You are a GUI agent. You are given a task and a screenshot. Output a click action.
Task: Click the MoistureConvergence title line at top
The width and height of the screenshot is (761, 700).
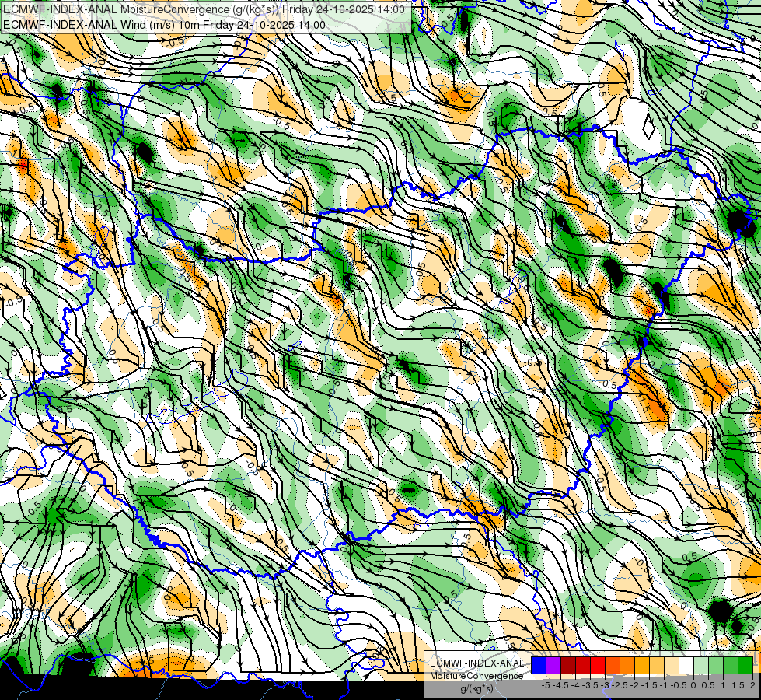[x=204, y=9]
